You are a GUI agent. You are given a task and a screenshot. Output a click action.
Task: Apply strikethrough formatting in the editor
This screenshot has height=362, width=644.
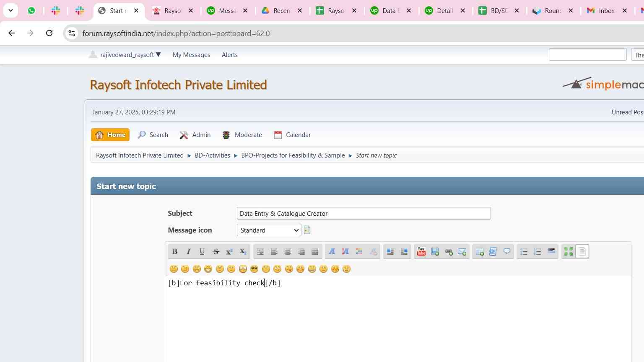pyautogui.click(x=216, y=251)
